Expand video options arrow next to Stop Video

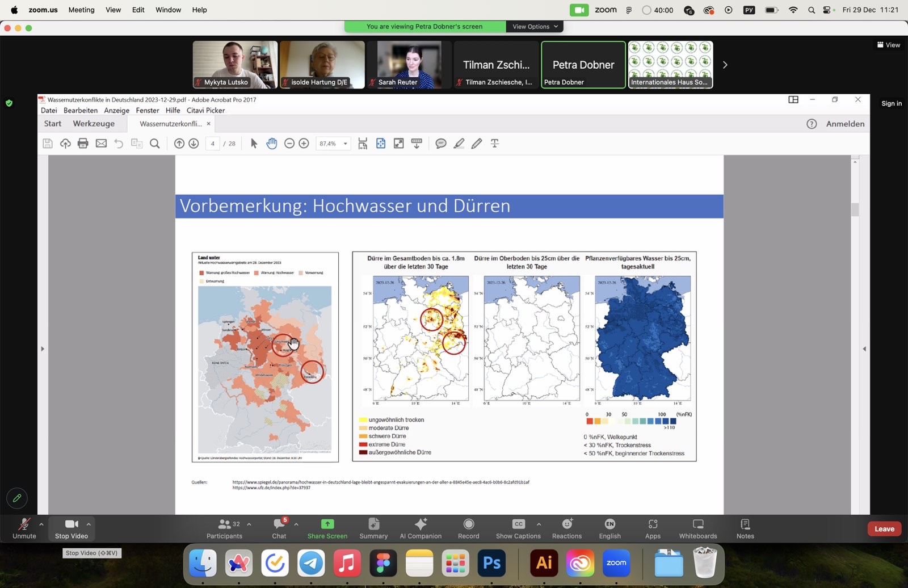(89, 524)
